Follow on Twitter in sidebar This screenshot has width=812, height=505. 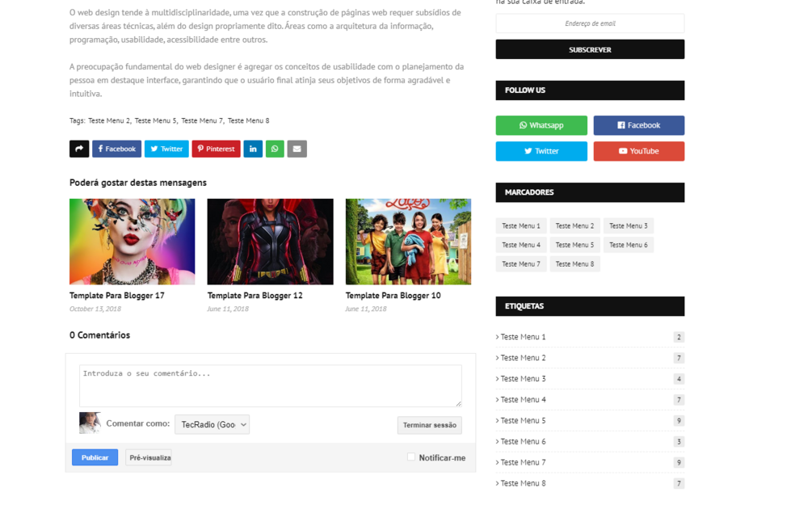tap(541, 151)
